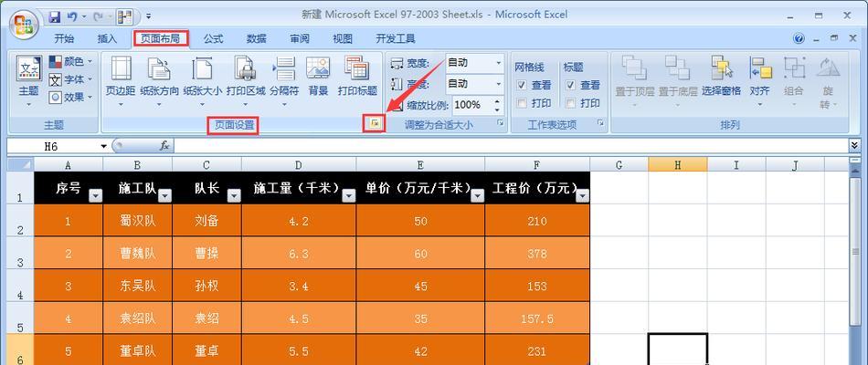Select cell containing 蜀汉队

click(137, 221)
